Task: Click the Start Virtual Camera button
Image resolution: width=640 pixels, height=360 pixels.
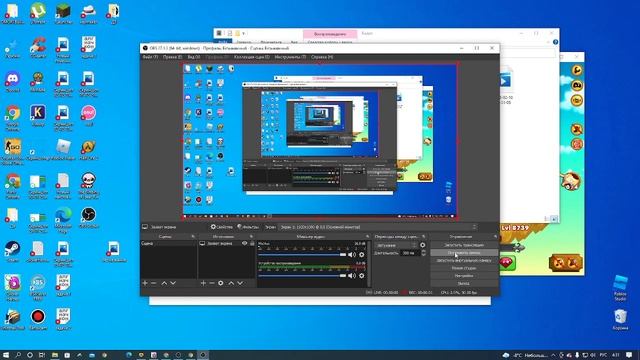Action: tap(464, 260)
